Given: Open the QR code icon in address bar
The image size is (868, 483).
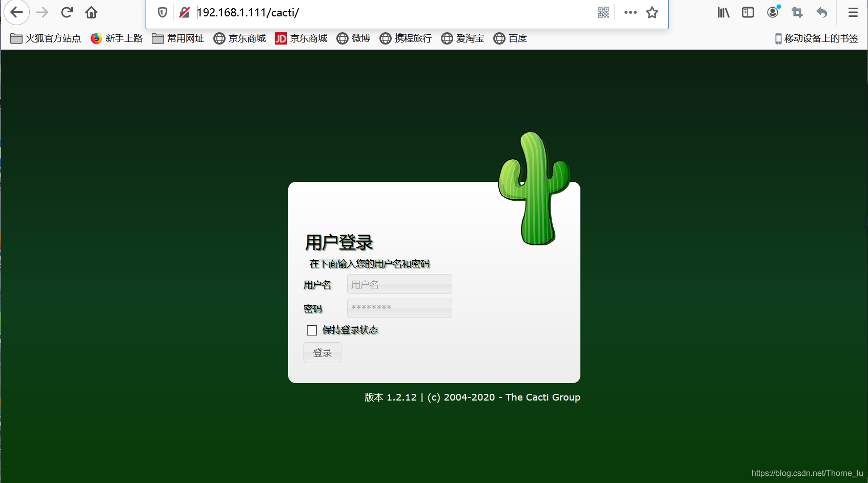Looking at the screenshot, I should tap(603, 12).
